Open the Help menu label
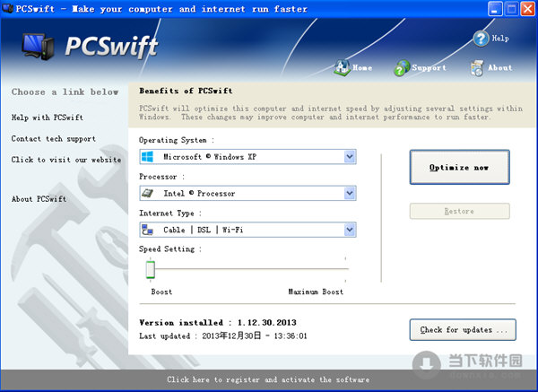 coord(500,39)
